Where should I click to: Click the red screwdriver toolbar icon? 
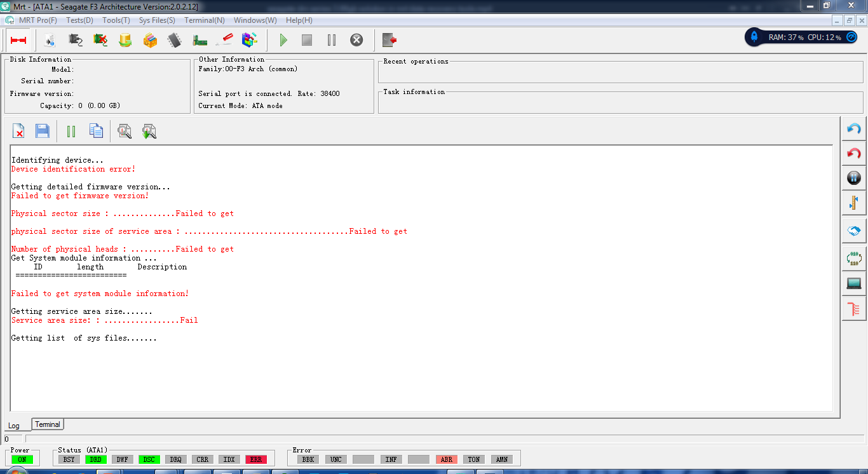pos(224,40)
